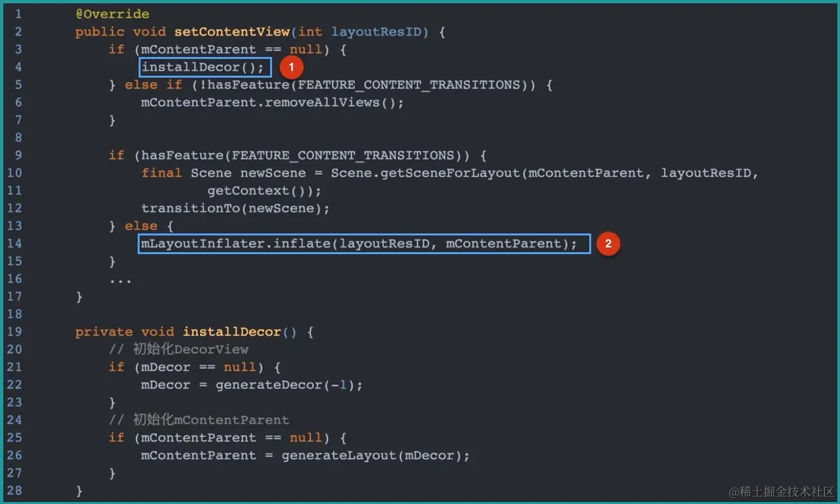Click null in the line 25 condition
840x504 pixels.
[x=306, y=437]
